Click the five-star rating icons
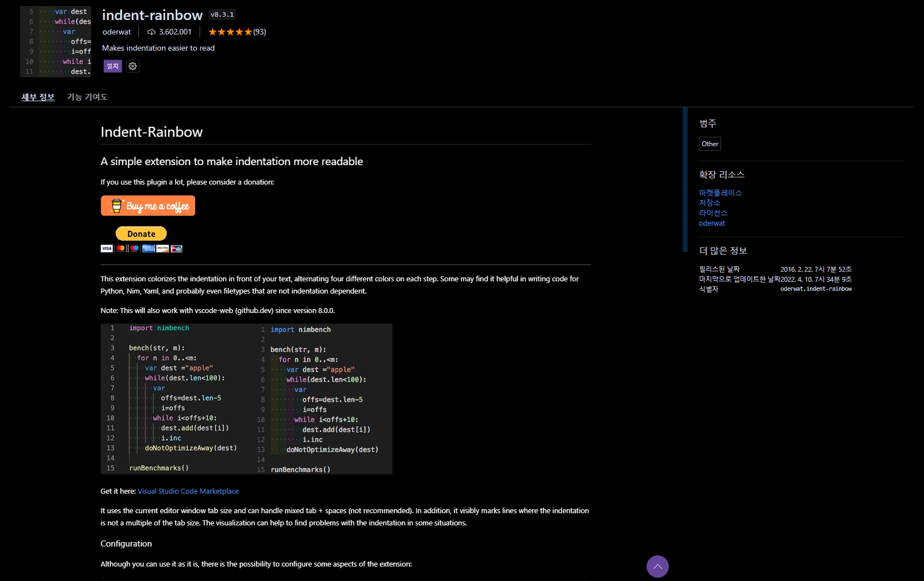The width and height of the screenshot is (924, 581). pyautogui.click(x=230, y=32)
